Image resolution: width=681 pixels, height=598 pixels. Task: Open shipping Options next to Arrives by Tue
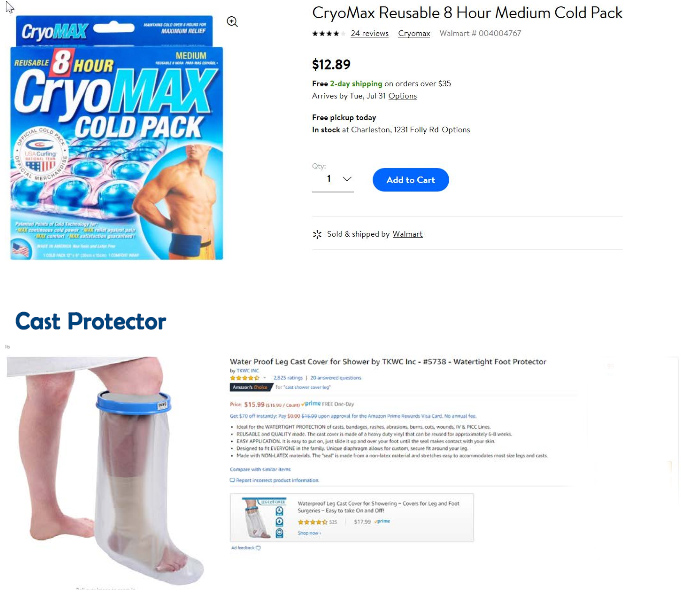tap(403, 96)
